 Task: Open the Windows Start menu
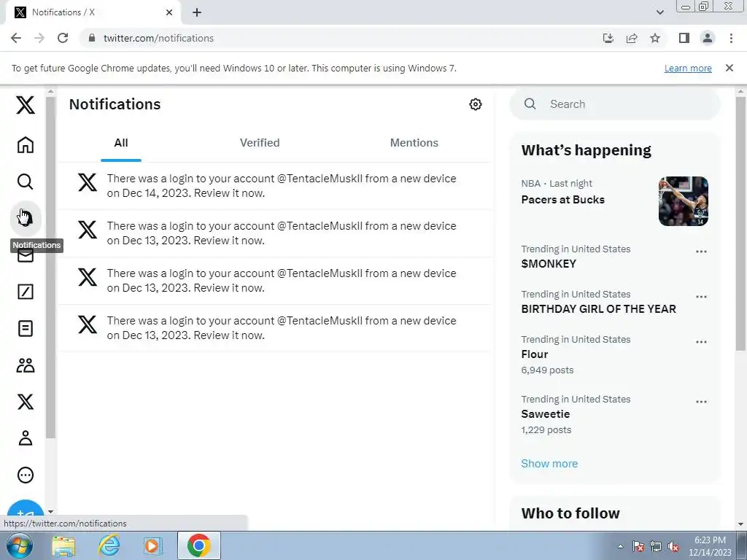click(x=19, y=545)
